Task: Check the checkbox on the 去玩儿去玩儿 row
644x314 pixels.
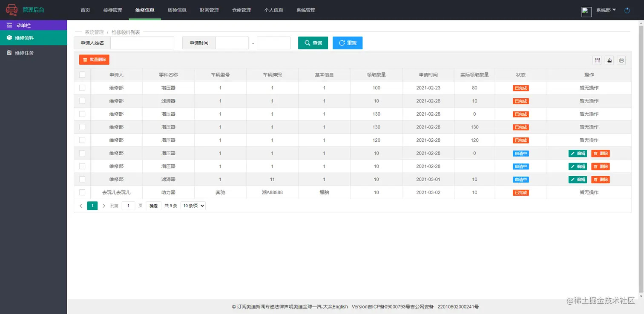Action: (82, 192)
